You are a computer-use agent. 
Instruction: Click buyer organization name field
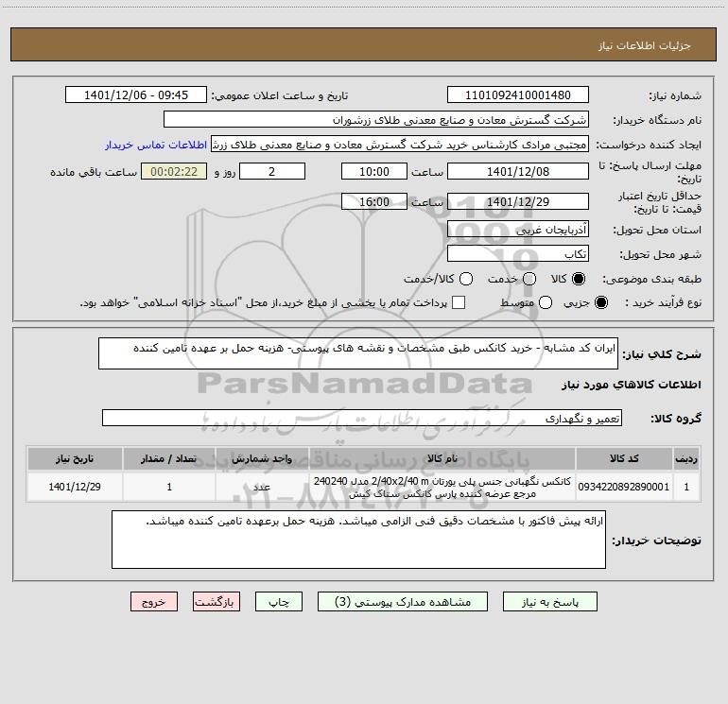(x=376, y=119)
